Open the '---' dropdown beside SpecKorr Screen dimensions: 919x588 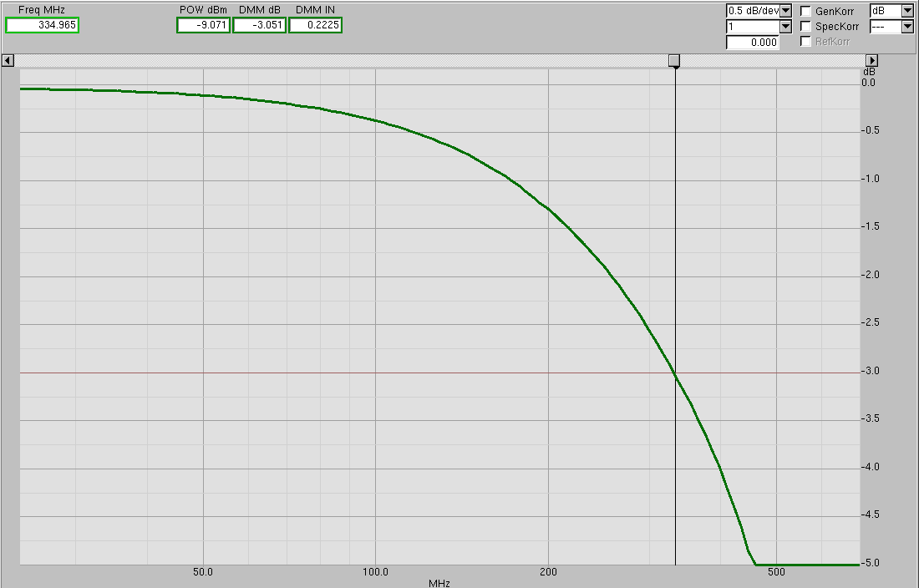907,27
